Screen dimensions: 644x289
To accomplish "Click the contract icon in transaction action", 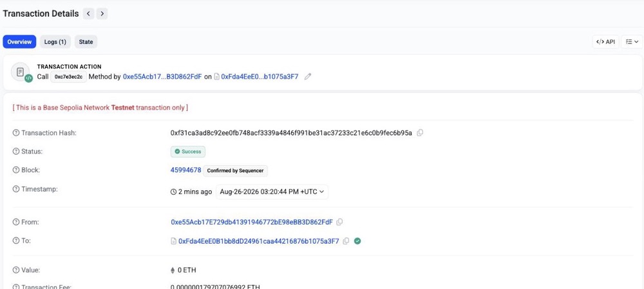I will pos(217,77).
